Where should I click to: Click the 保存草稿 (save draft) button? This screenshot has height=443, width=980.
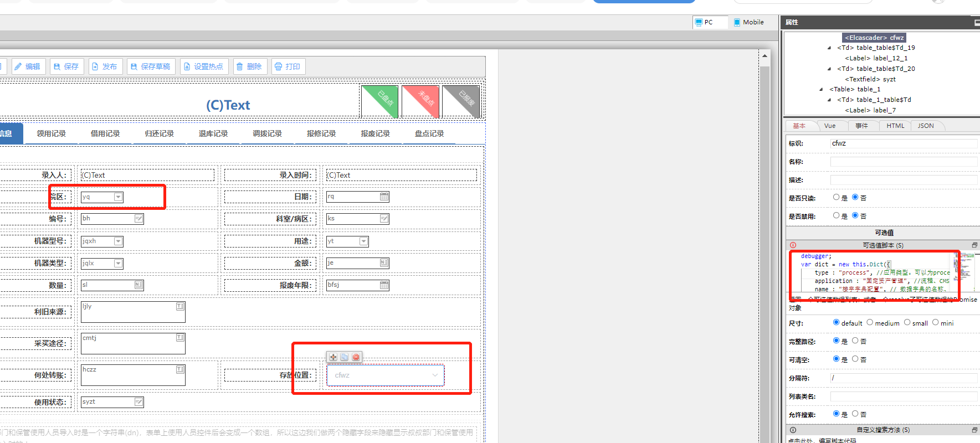pyautogui.click(x=151, y=66)
